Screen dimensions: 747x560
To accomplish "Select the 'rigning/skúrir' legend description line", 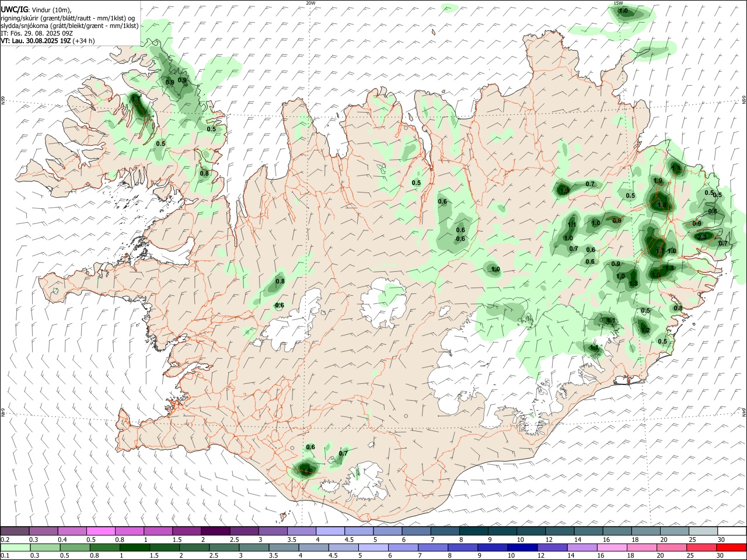I will pyautogui.click(x=68, y=17).
